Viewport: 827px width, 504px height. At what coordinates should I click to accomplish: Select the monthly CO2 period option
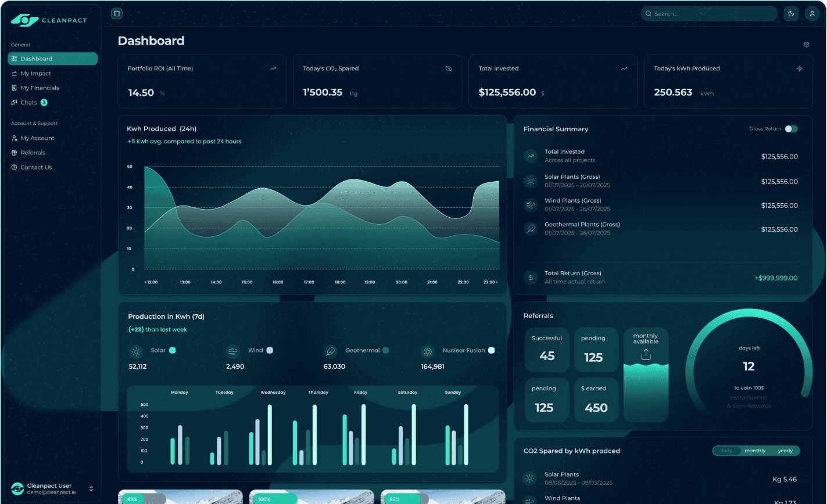click(755, 451)
